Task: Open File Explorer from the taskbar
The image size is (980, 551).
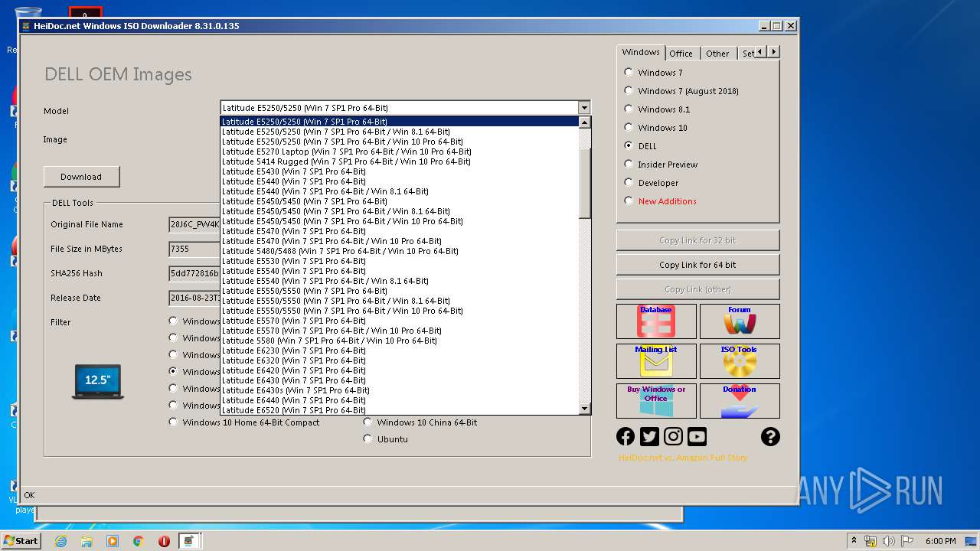Action: (x=87, y=541)
